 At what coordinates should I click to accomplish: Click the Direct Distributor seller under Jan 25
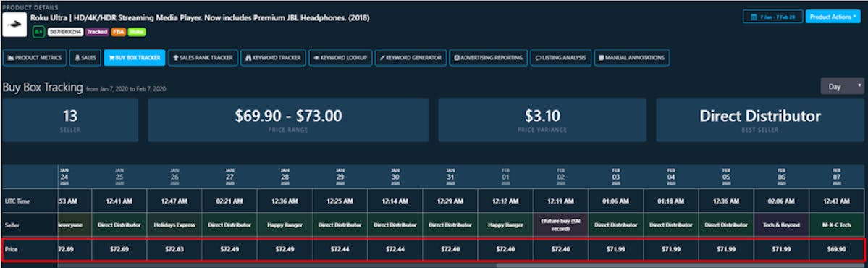tap(119, 225)
